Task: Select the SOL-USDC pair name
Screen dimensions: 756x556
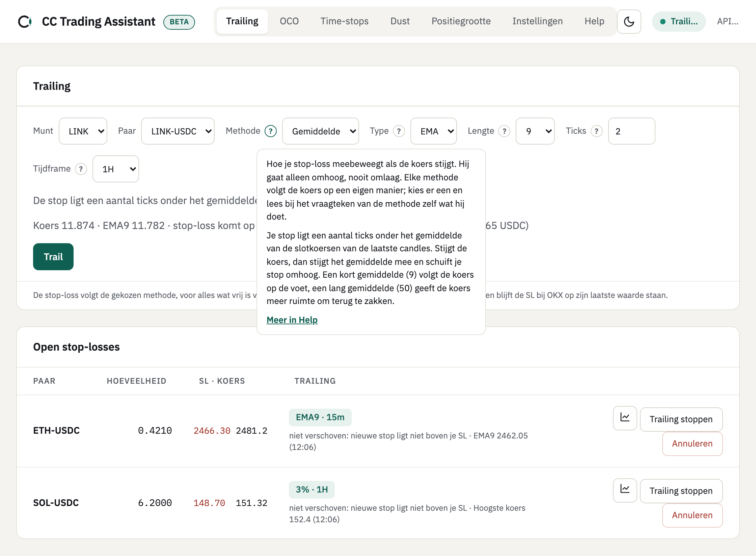Action: (x=56, y=503)
